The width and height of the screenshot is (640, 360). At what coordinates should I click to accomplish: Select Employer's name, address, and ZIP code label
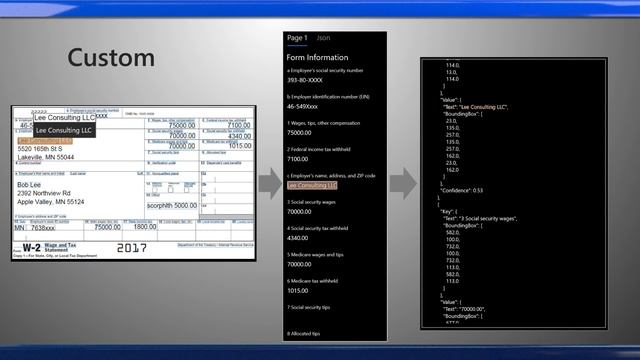click(x=331, y=176)
